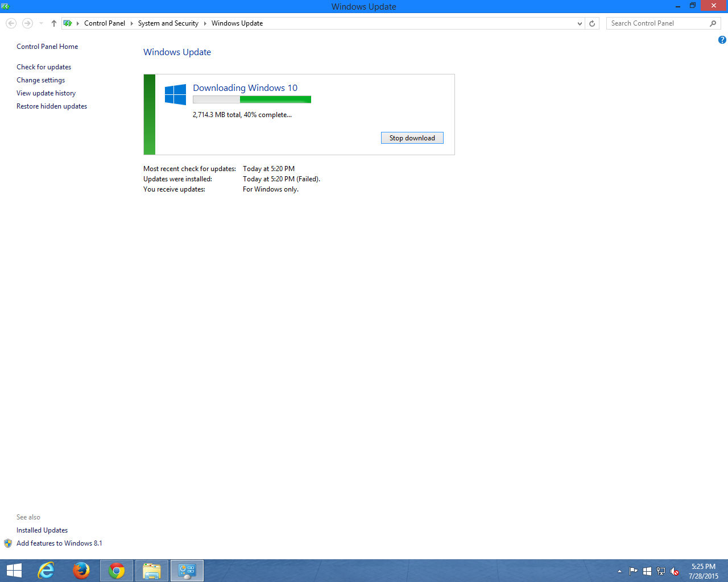Select Windows Update breadcrumb
Viewport: 728px width, 582px height.
(x=237, y=23)
